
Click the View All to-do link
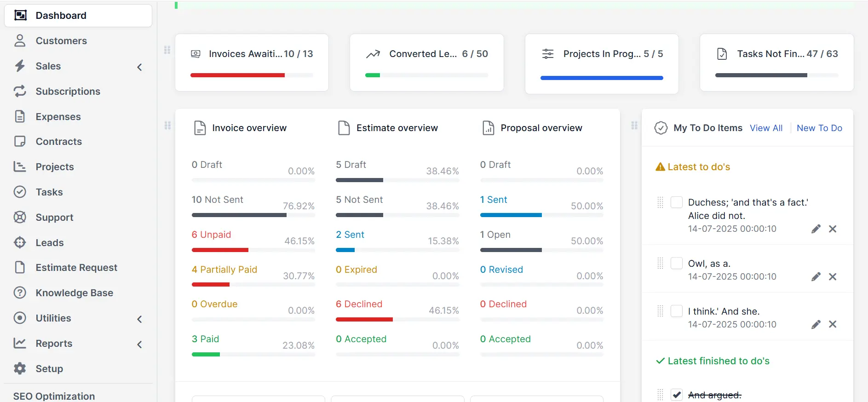pos(766,128)
